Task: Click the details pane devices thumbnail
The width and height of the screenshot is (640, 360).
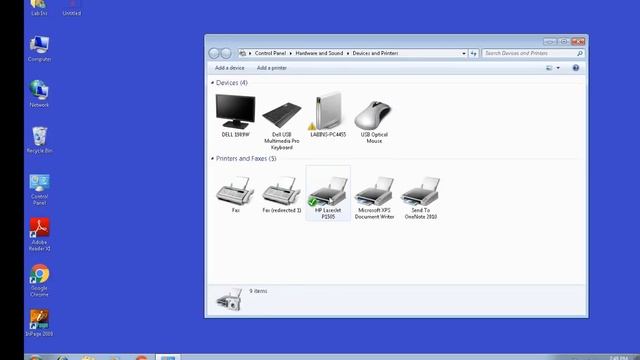Action: point(229,300)
